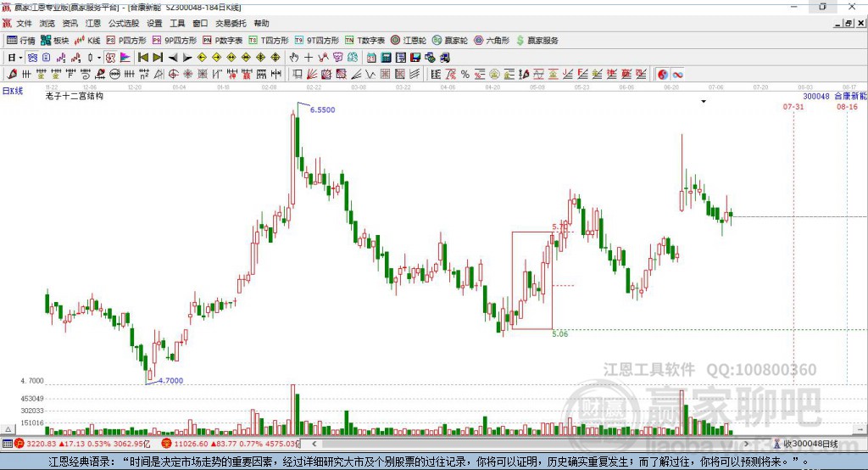Open the 江恩轮 Gann wheel

409,41
